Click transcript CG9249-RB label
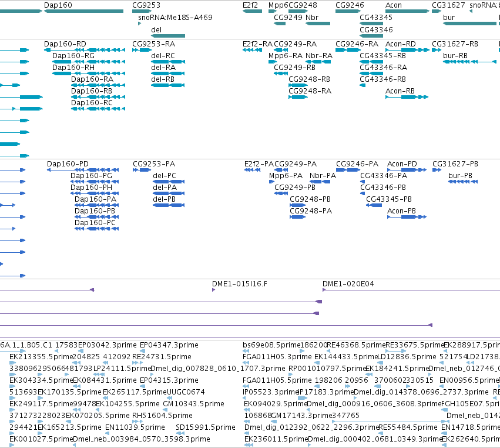Screen dimensions: 500x448 point(294,68)
